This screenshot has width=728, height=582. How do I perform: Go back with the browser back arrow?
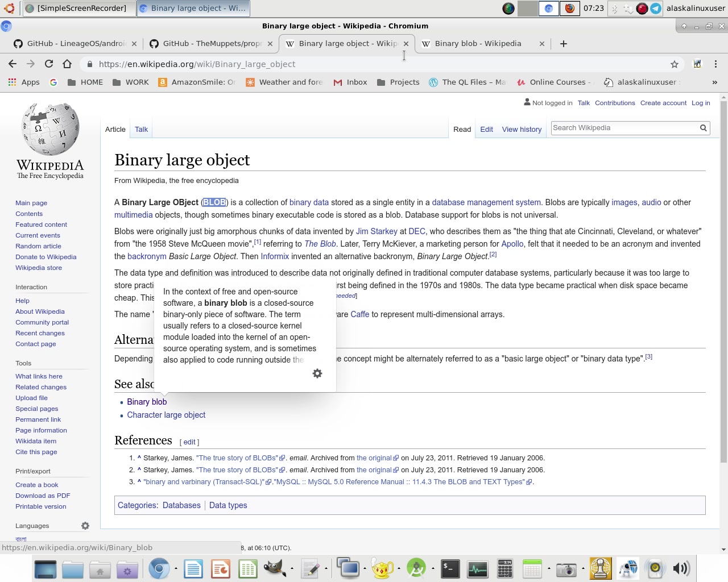pos(13,64)
